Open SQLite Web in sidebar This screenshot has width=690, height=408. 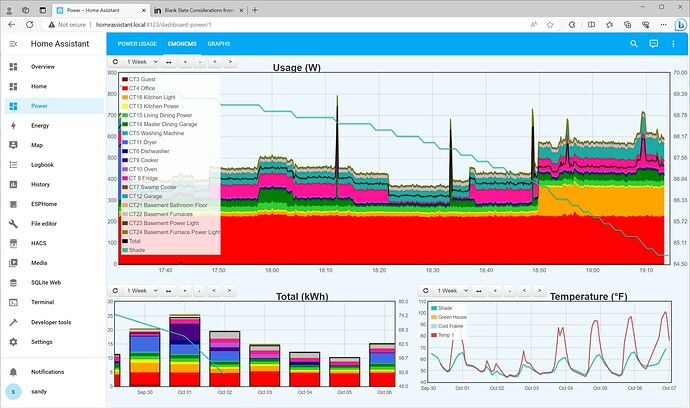pos(54,283)
